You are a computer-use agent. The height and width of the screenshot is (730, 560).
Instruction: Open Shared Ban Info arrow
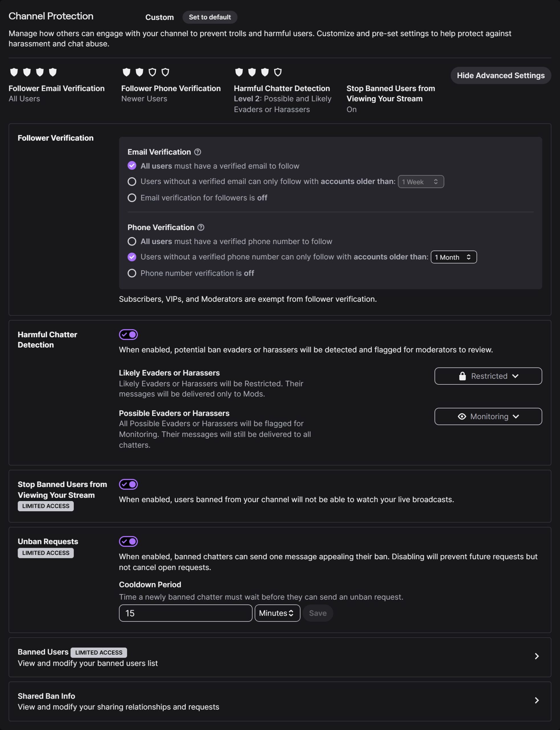536,700
